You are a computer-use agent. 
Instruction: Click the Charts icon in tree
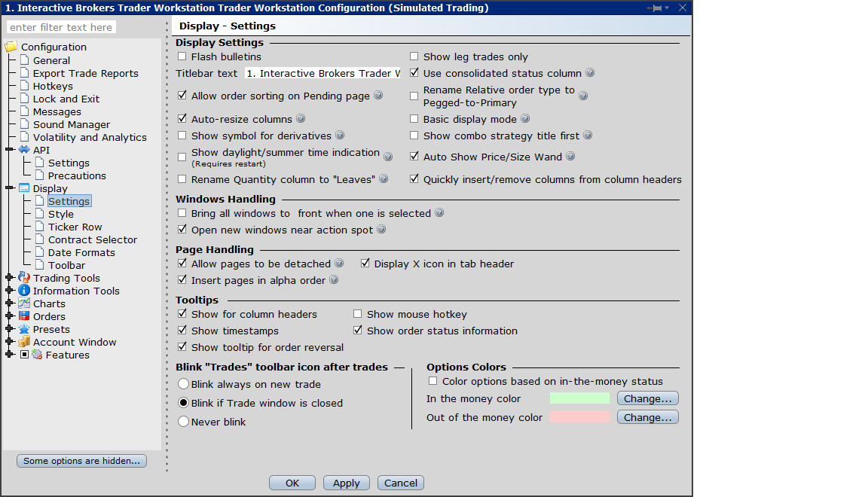tap(24, 303)
